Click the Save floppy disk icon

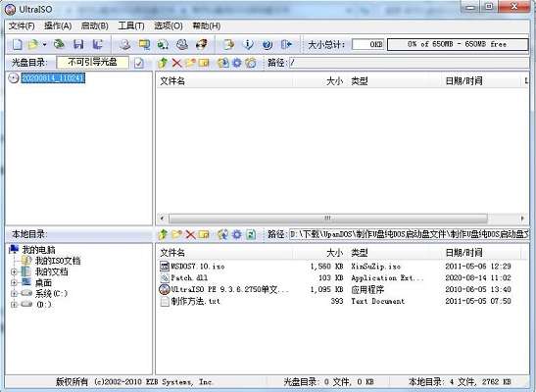tap(78, 44)
